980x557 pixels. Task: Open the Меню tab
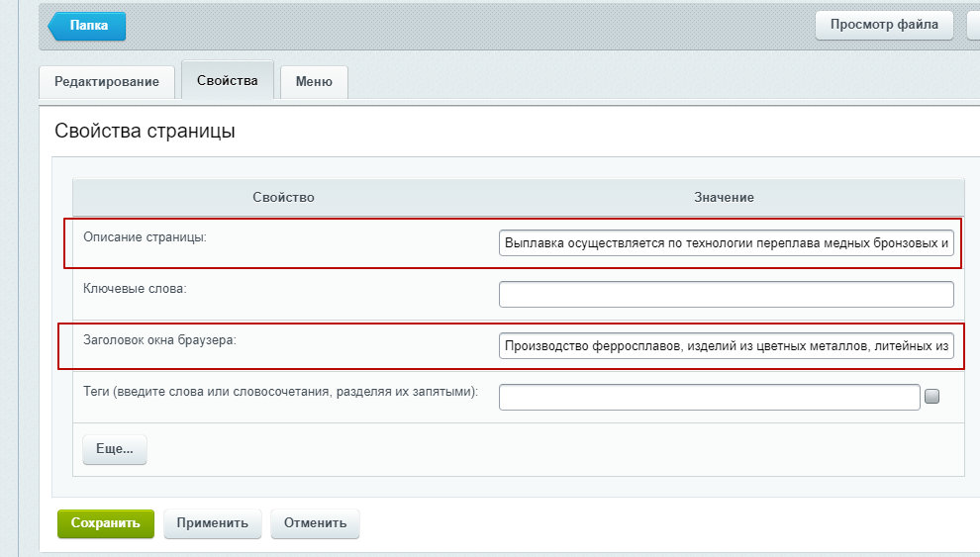314,82
